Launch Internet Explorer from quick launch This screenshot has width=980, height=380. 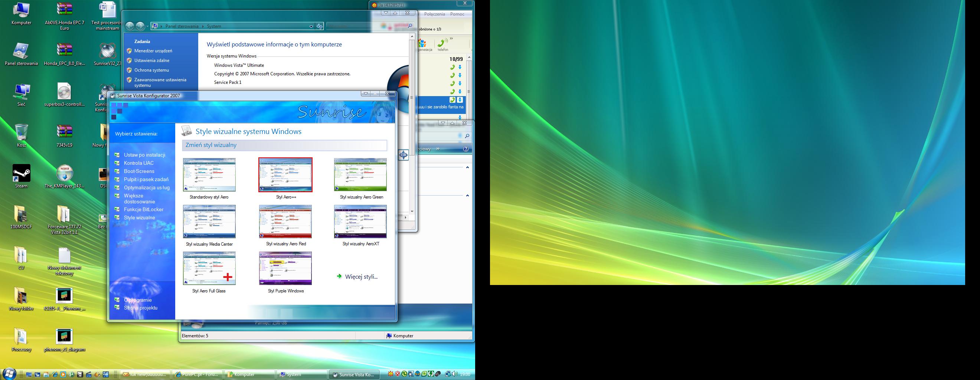coord(55,375)
